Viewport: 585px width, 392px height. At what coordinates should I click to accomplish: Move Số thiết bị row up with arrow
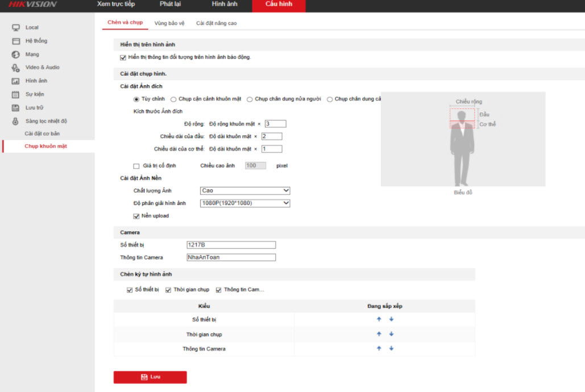click(379, 319)
